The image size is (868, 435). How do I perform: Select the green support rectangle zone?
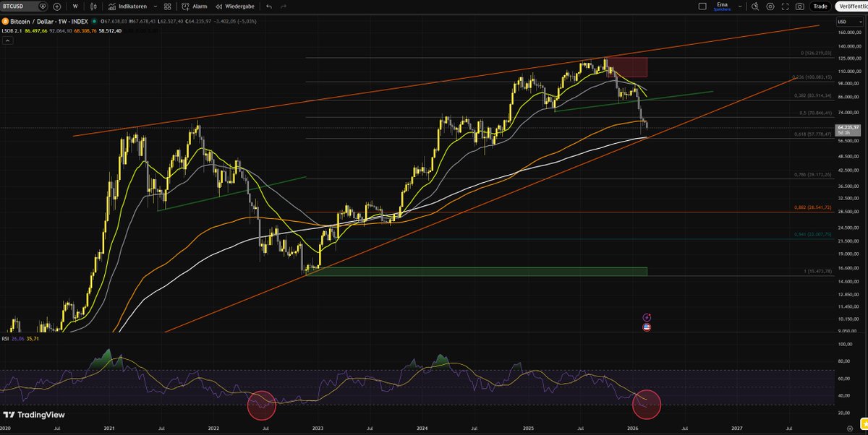(x=477, y=271)
